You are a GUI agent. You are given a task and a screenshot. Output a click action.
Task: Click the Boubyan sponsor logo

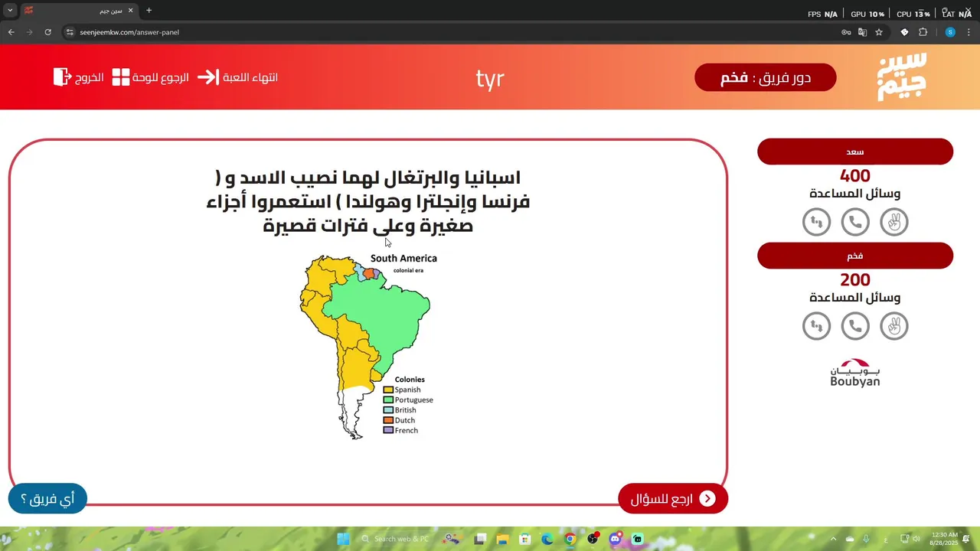(855, 373)
